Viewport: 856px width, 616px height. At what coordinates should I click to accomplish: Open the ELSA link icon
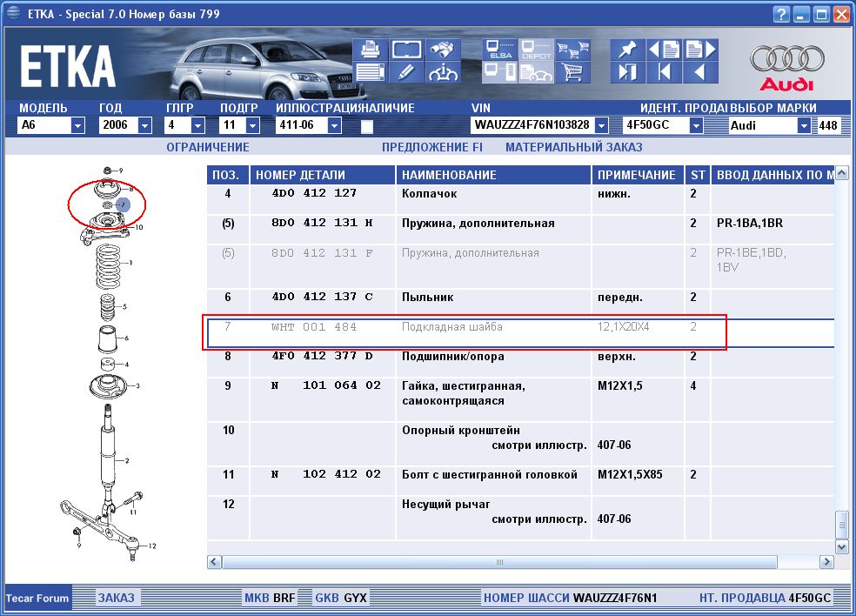(x=500, y=50)
